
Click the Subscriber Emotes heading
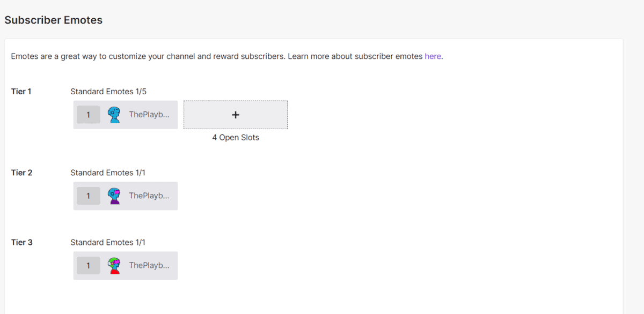tap(53, 20)
